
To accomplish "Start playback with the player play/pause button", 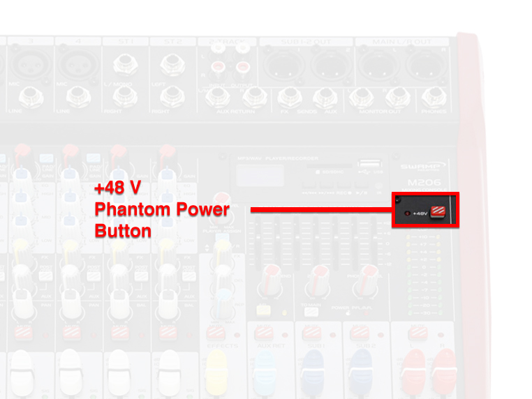I will (x=362, y=186).
